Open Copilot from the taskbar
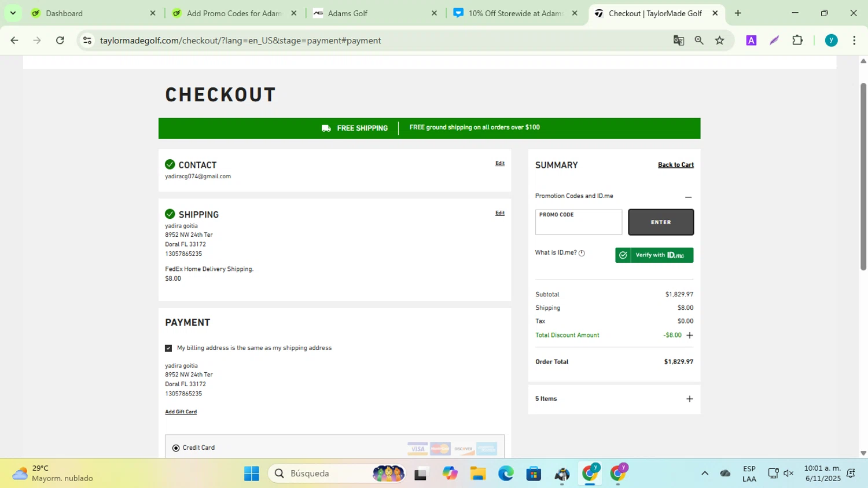 pyautogui.click(x=450, y=474)
